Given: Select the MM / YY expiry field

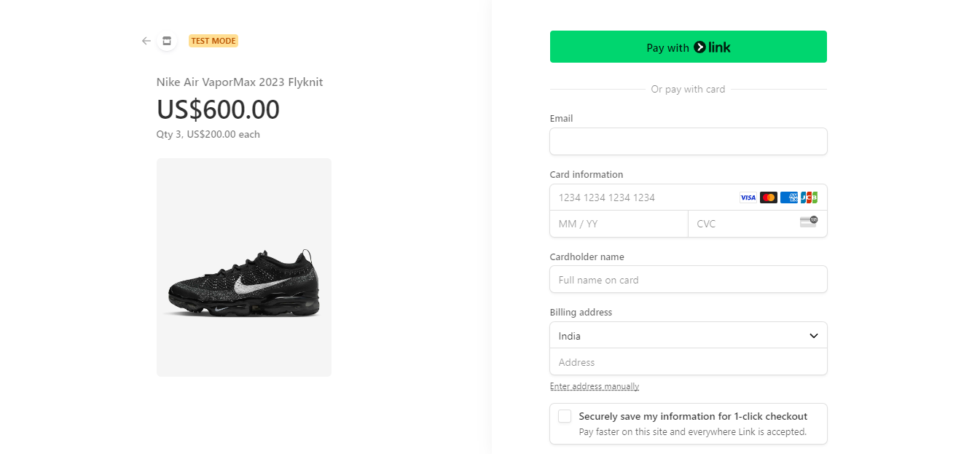Looking at the screenshot, I should (619, 224).
